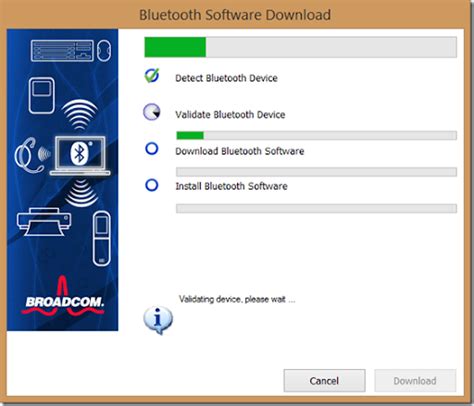Click the keyboard icon in sidebar image
Image resolution: width=474 pixels, height=406 pixels.
tap(62, 50)
